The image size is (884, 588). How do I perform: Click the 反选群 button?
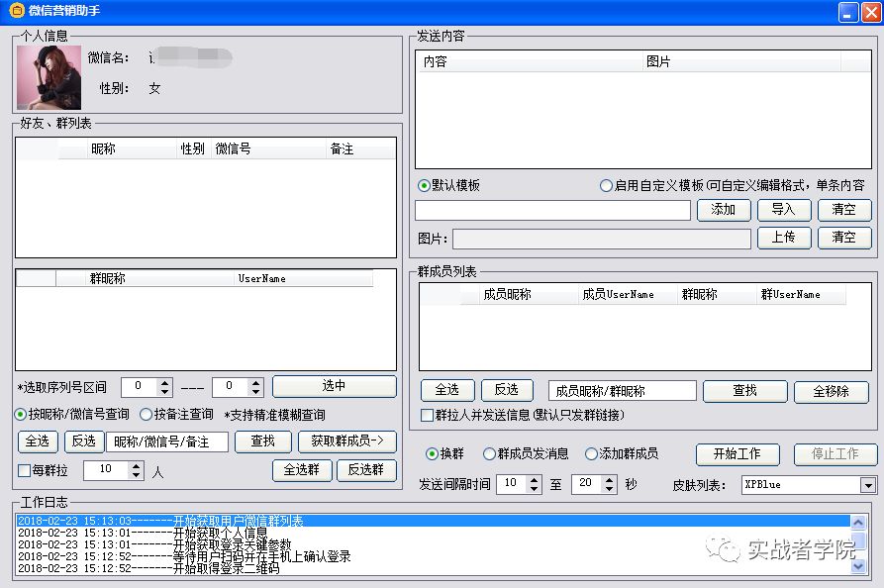click(x=366, y=470)
